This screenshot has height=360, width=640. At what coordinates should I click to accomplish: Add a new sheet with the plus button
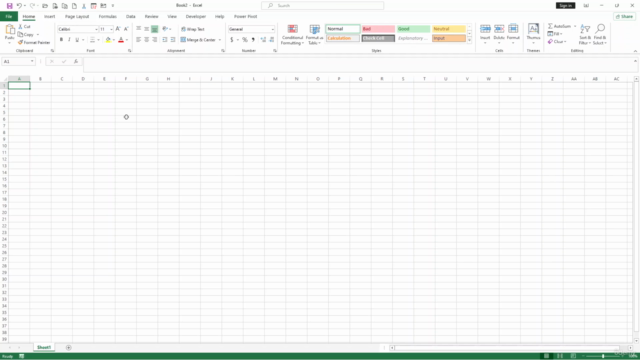tap(69, 347)
